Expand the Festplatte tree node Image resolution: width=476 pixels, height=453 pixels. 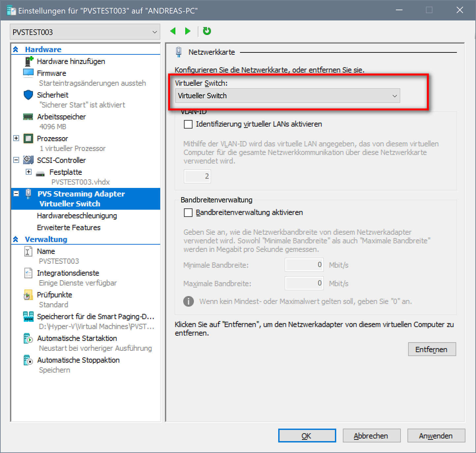coord(29,172)
